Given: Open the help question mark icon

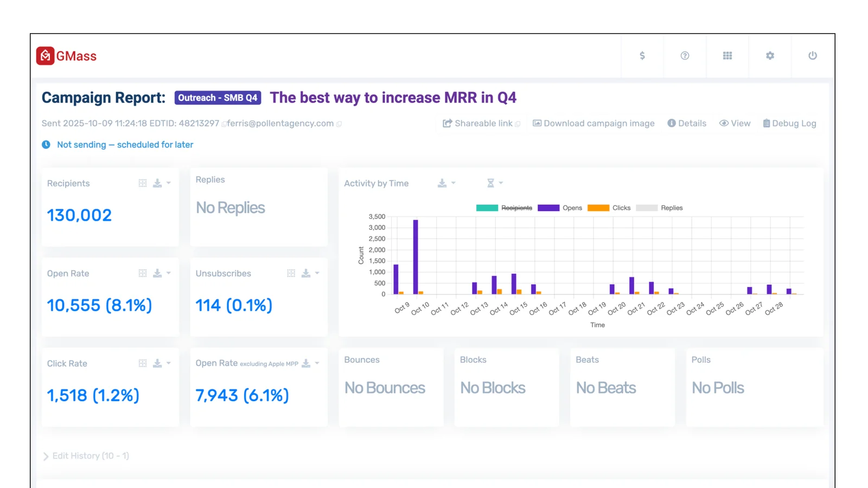Looking at the screenshot, I should tap(685, 56).
